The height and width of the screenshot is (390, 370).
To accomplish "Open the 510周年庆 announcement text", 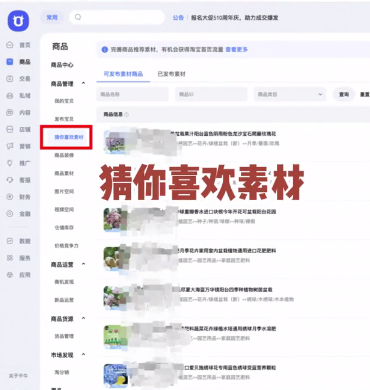I will point(234,17).
